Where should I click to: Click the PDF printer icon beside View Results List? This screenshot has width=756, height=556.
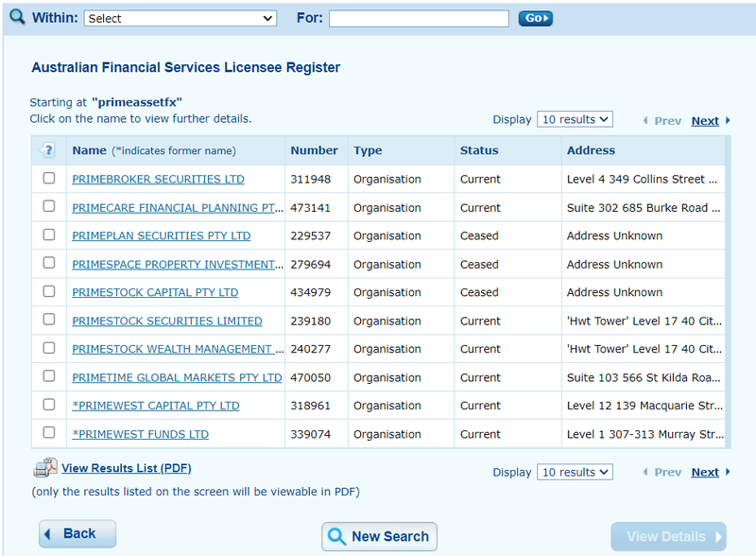tap(45, 468)
